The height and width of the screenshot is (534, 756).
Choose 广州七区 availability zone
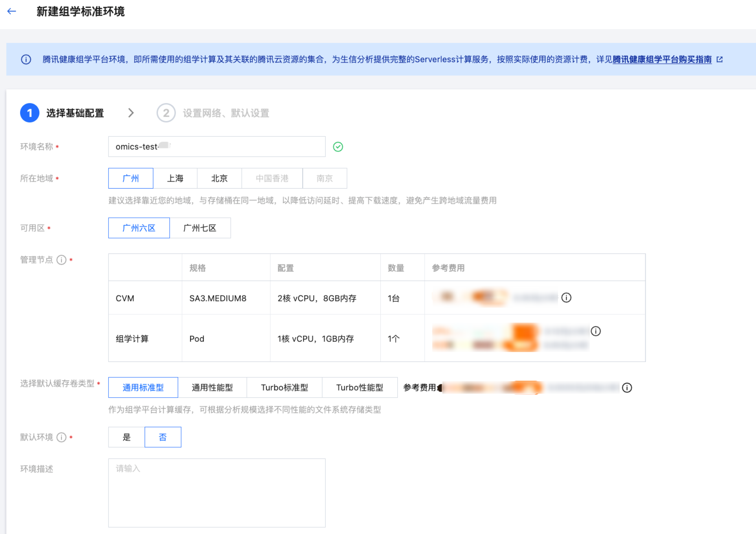click(x=200, y=228)
